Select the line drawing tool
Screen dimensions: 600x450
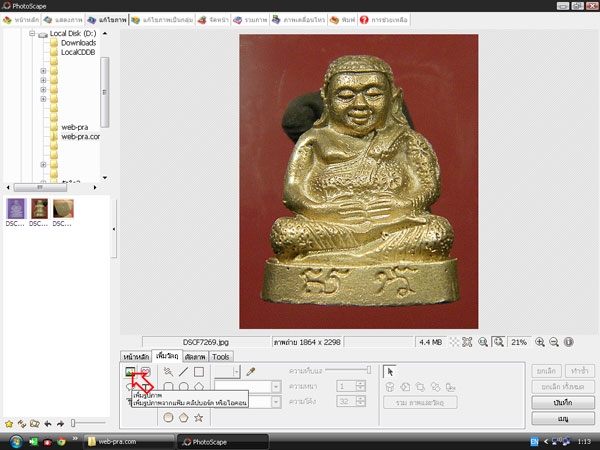tap(183, 372)
